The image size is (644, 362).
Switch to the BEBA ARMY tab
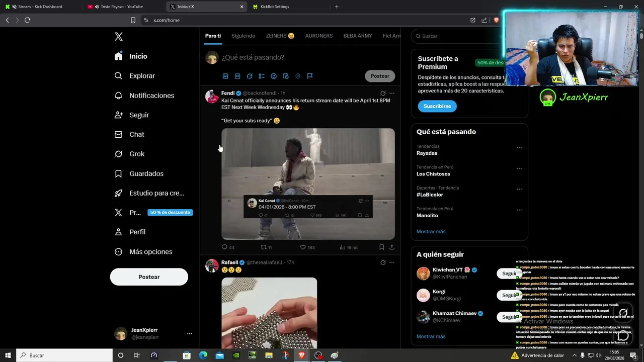pyautogui.click(x=358, y=36)
